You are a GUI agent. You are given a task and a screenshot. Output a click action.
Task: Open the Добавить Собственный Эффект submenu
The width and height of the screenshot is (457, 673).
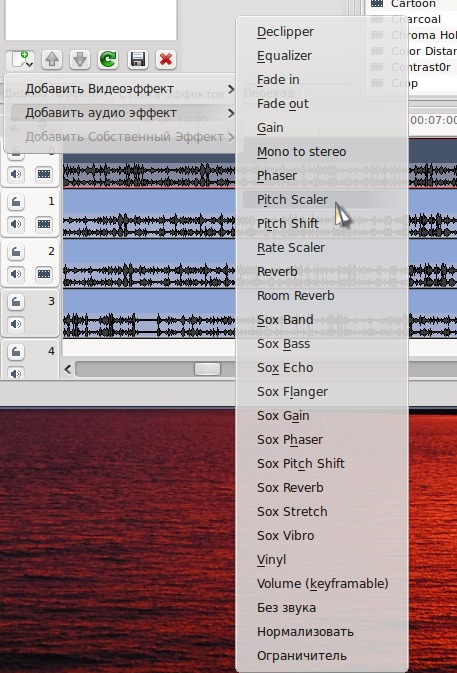tap(122, 137)
